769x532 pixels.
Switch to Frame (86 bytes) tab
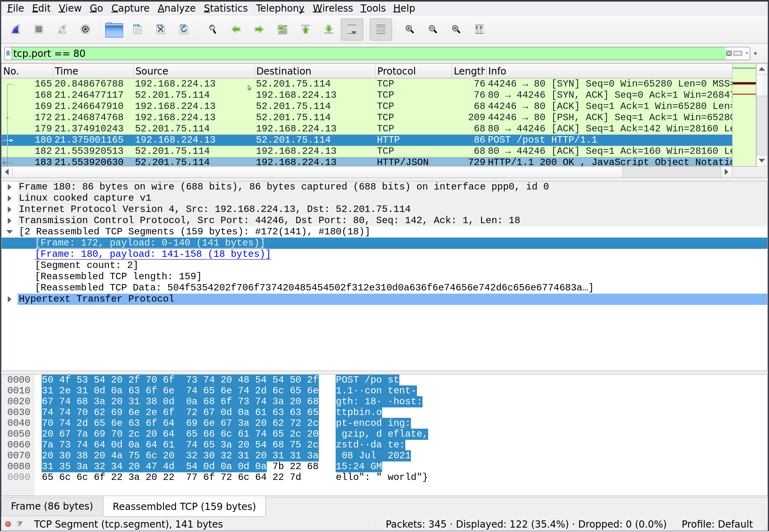(x=52, y=506)
